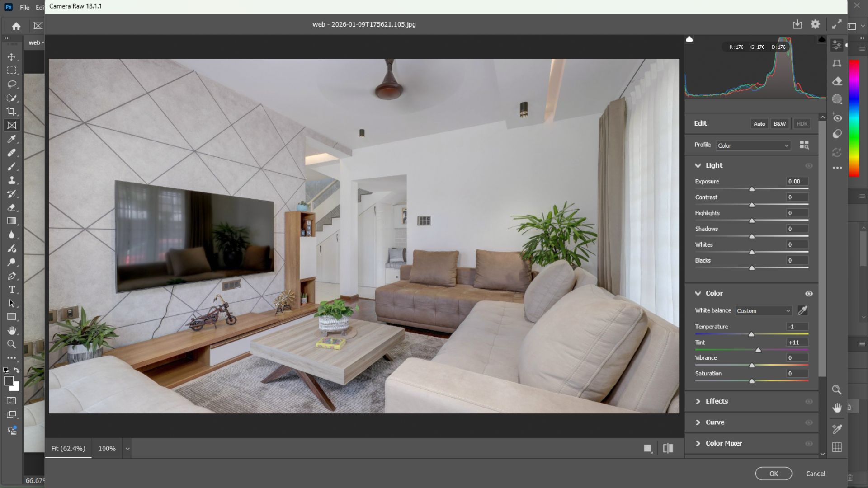Toggle before/after view split icon
The height and width of the screenshot is (488, 868).
(668, 448)
